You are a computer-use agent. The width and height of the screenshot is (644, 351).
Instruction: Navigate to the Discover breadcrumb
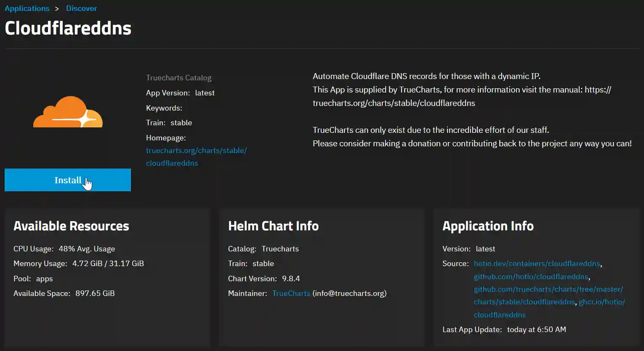[x=81, y=8]
